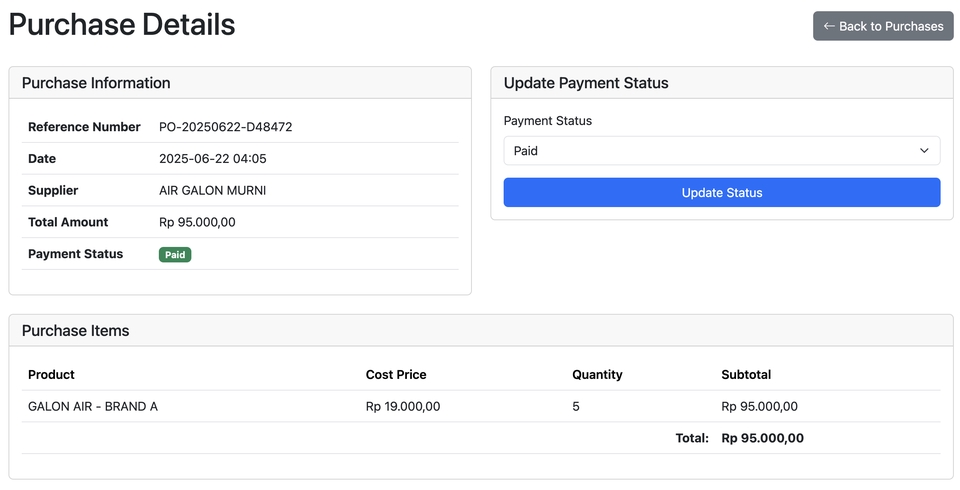Click the purchase date 2025-06-22 04:05
960x490 pixels.
(212, 159)
